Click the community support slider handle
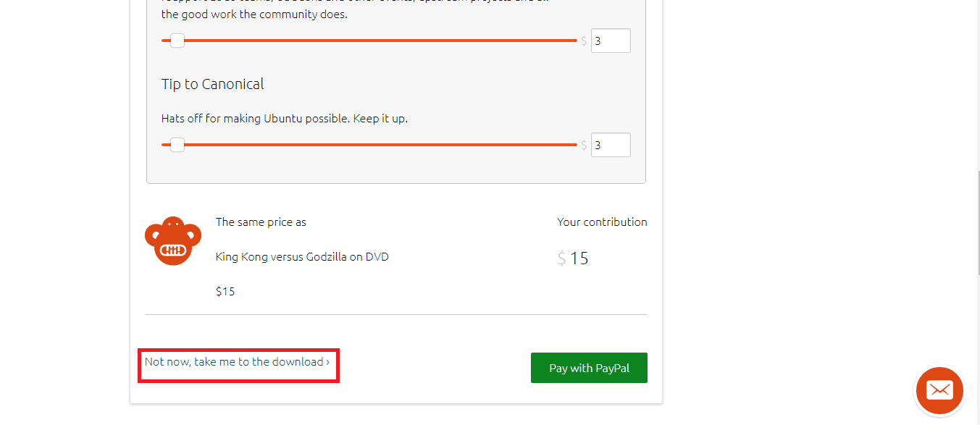 point(177,41)
